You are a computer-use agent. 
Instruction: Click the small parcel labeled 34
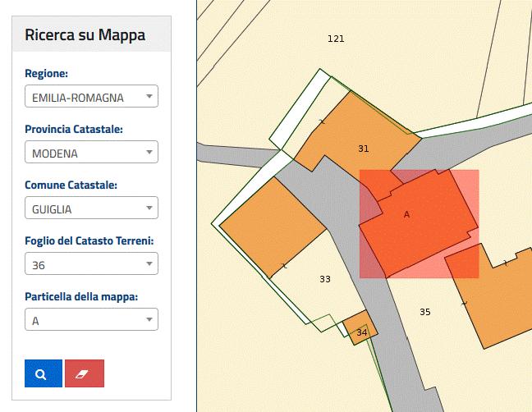pyautogui.click(x=362, y=332)
